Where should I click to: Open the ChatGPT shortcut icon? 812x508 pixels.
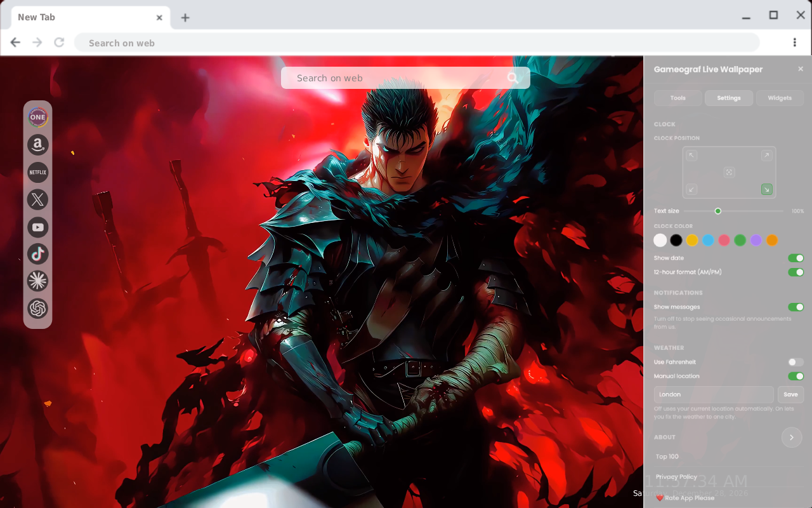click(38, 309)
